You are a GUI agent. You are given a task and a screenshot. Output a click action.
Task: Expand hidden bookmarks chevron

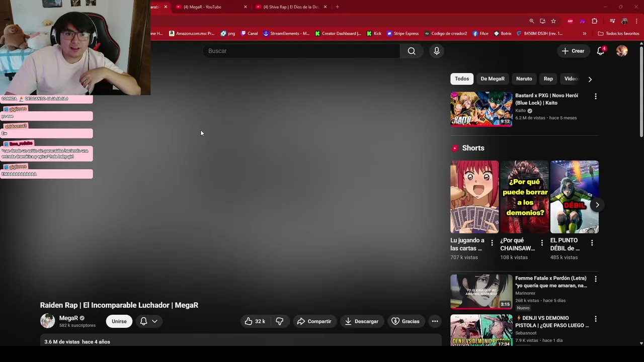tap(585, 34)
